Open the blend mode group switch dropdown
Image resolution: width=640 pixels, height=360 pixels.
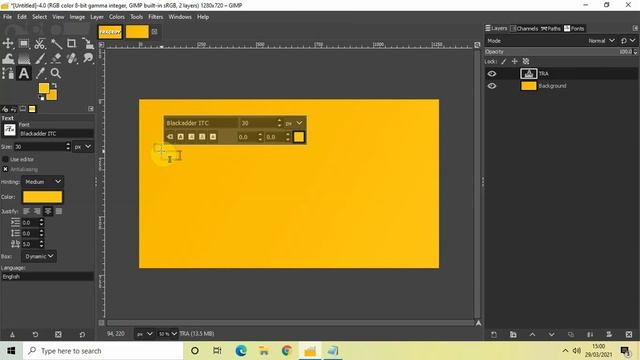628,41
